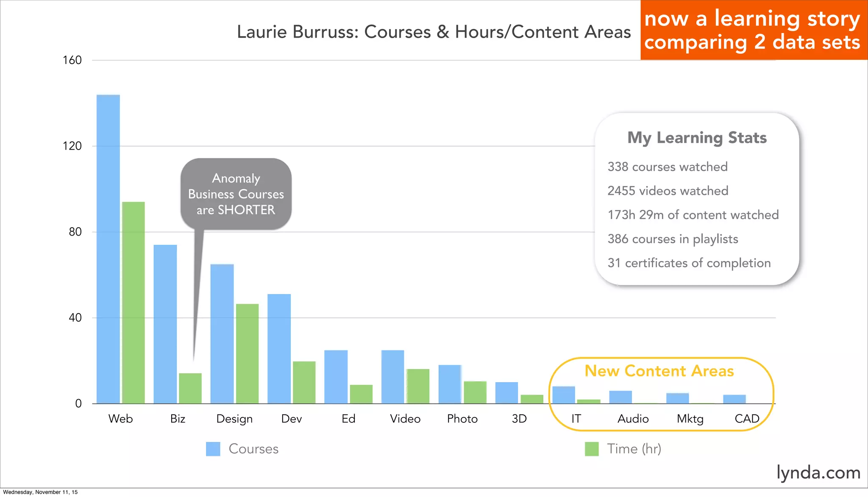This screenshot has width=868, height=497.
Task: Select the blue Dev courses bar
Action: click(x=279, y=348)
